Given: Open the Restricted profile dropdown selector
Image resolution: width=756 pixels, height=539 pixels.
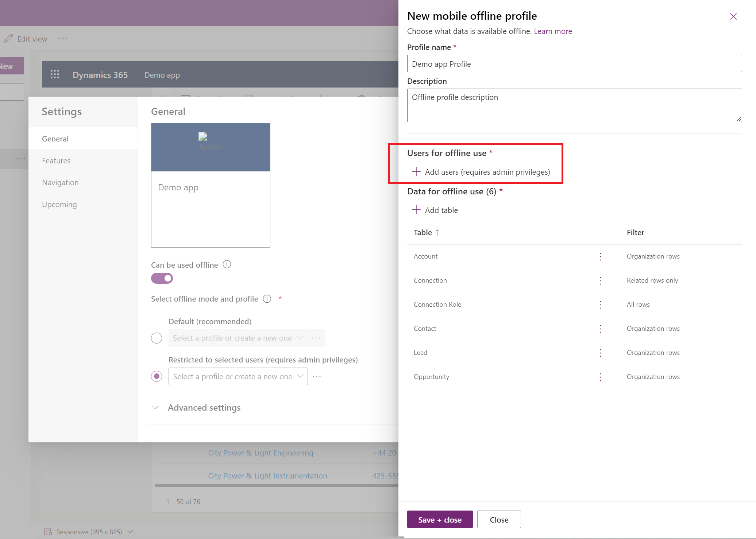Looking at the screenshot, I should [238, 376].
